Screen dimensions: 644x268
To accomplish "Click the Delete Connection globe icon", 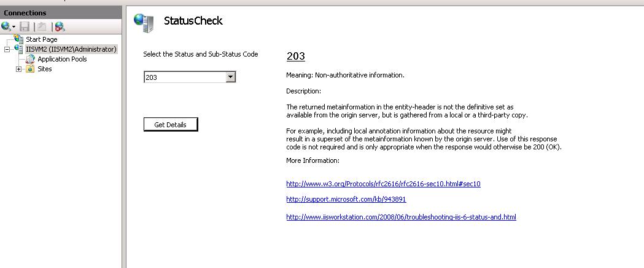I will (60, 26).
